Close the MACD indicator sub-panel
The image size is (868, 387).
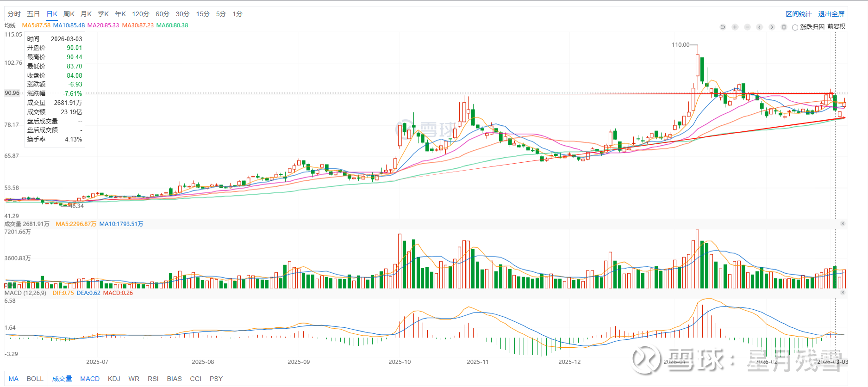[843, 293]
